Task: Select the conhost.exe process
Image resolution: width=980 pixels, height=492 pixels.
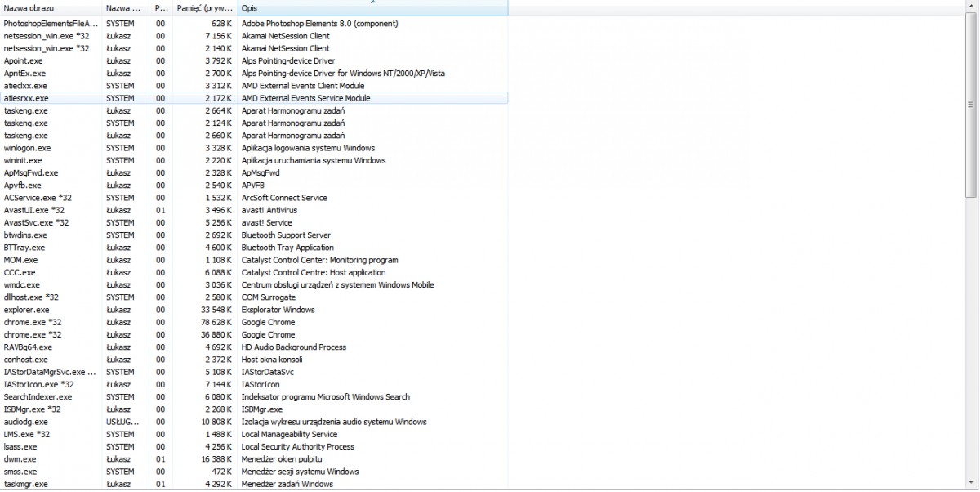Action: pos(254,360)
